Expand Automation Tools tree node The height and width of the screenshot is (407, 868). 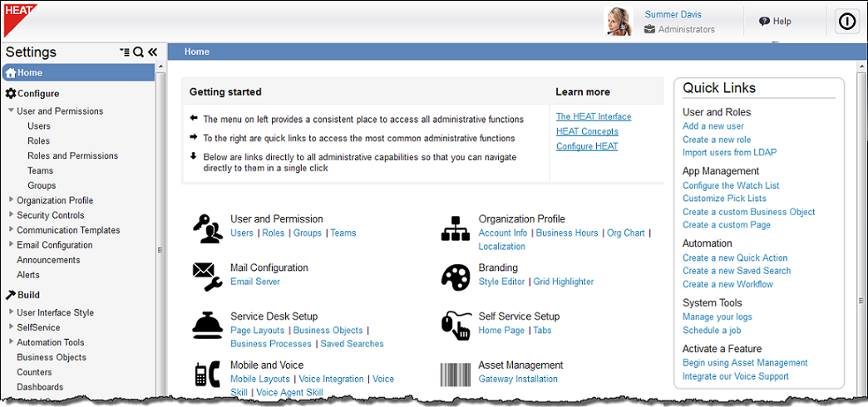pyautogui.click(x=11, y=341)
